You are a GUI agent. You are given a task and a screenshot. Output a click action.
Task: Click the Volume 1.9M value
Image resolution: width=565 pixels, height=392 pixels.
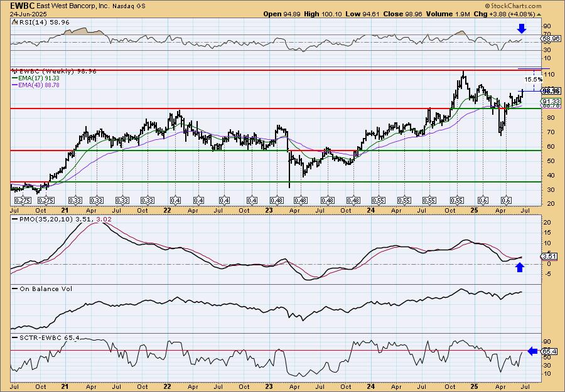coord(448,14)
